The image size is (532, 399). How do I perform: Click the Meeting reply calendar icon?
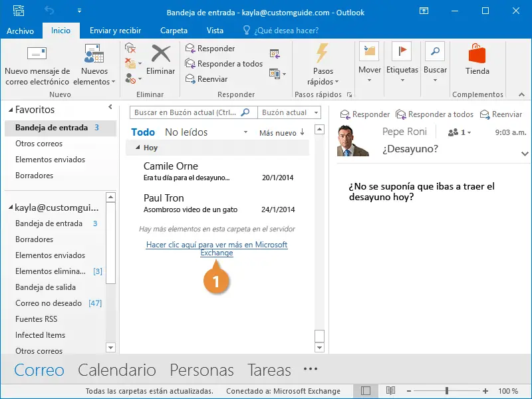[x=275, y=54]
